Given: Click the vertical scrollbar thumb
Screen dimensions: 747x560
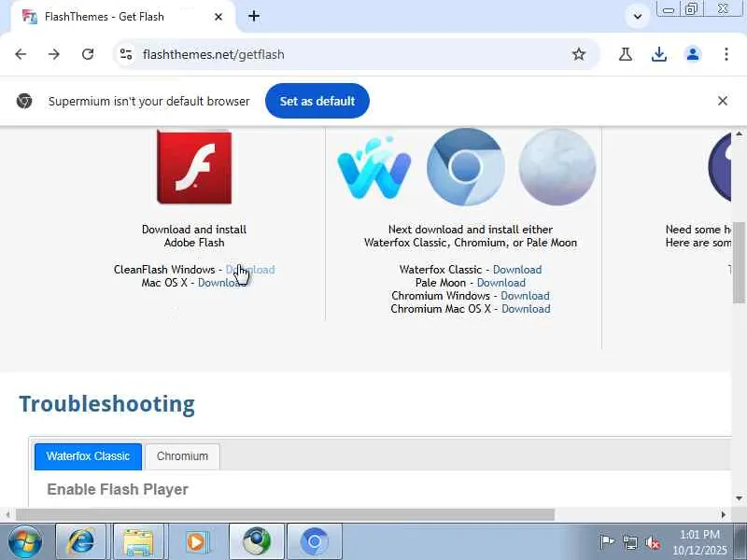Looking at the screenshot, I should click(739, 262).
